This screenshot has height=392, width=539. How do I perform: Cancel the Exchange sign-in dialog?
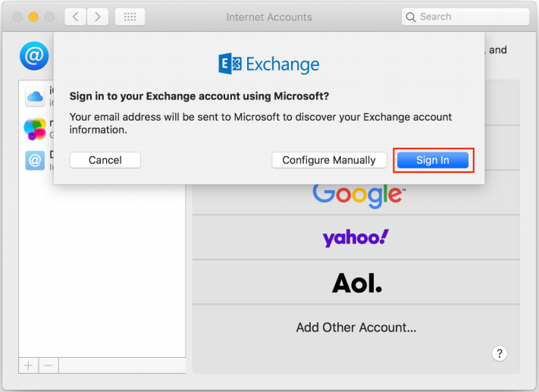[x=105, y=160]
